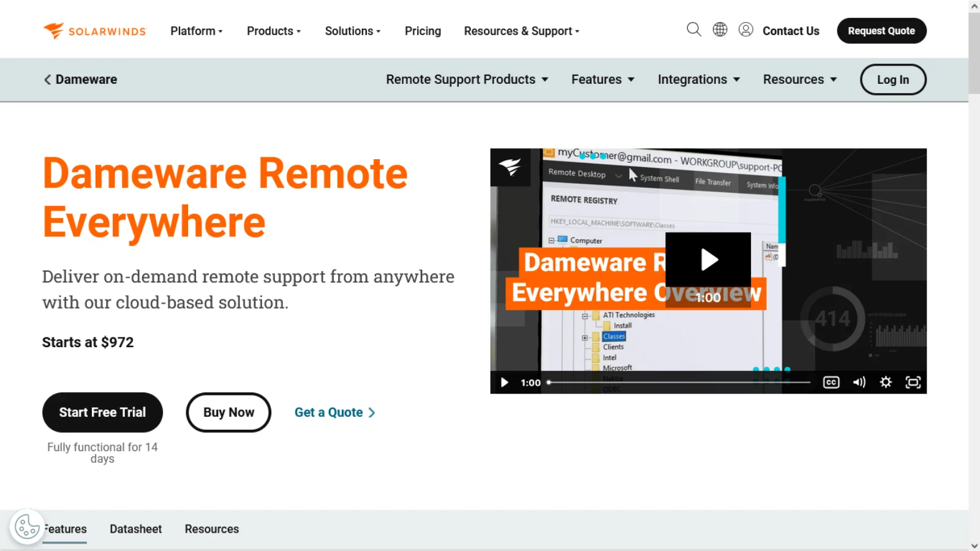980x551 pixels.
Task: Open cookie preferences icon
Action: click(x=27, y=527)
